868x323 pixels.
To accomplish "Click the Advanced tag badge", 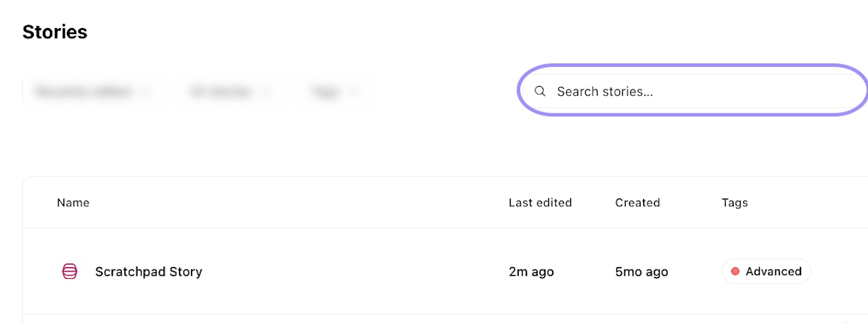I will pyautogui.click(x=767, y=272).
